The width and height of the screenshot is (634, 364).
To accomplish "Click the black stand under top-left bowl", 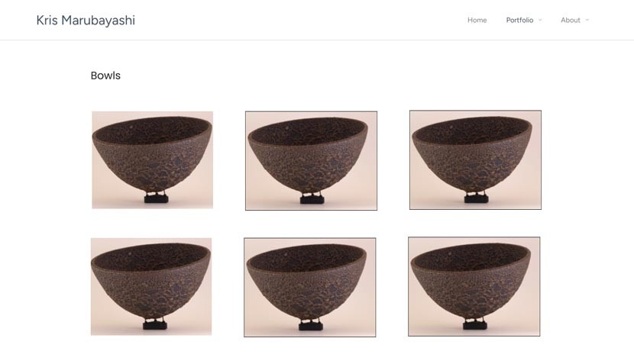I will click(x=156, y=198).
